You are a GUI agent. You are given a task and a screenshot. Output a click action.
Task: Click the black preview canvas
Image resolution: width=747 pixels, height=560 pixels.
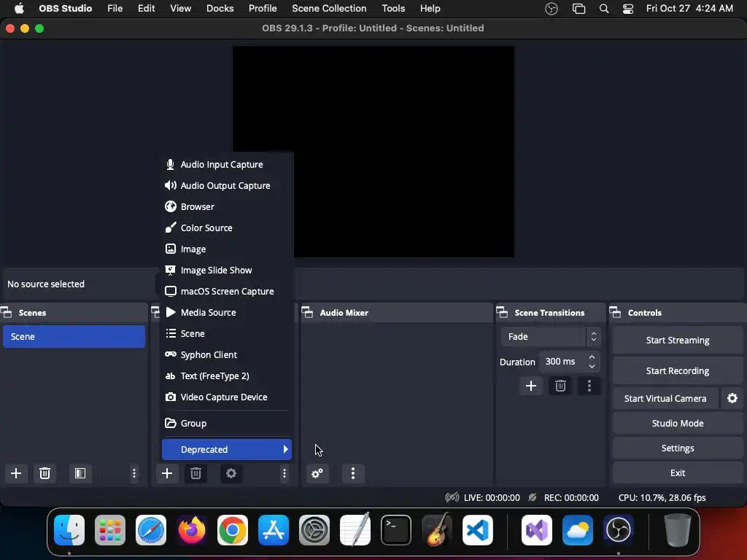click(373, 152)
